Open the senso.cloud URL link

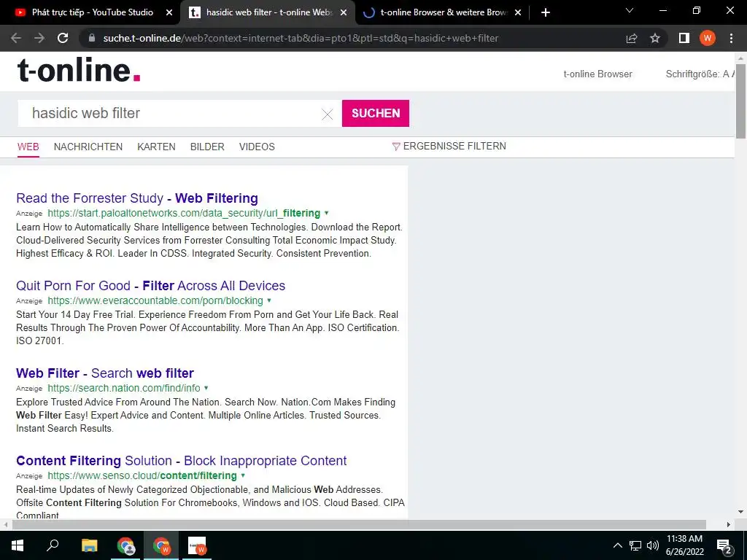tap(142, 475)
